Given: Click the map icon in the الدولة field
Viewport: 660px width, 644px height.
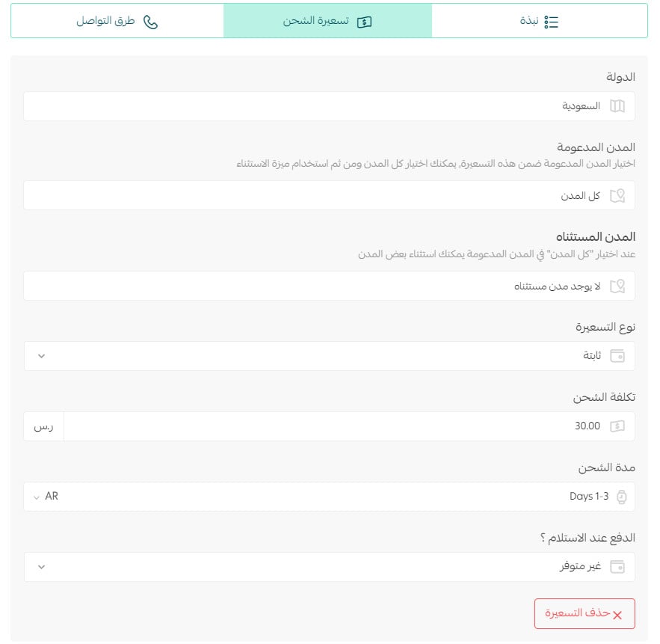Looking at the screenshot, I should (617, 106).
